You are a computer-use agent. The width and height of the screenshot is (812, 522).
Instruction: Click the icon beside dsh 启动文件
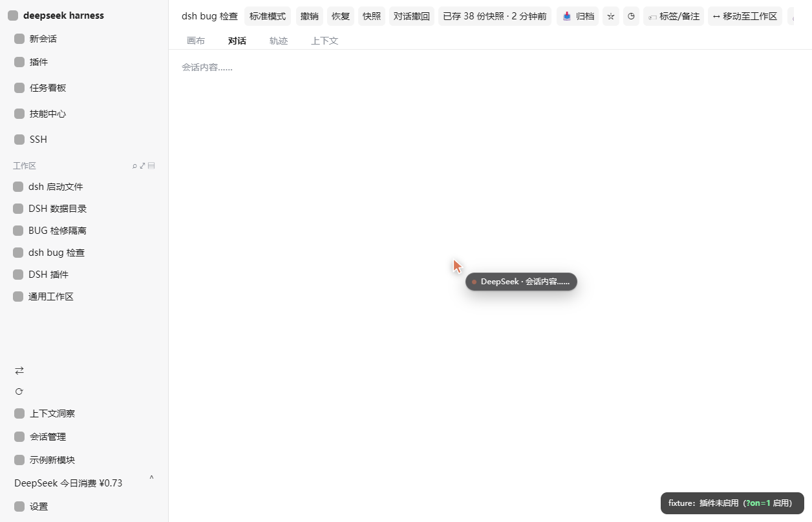tap(18, 187)
